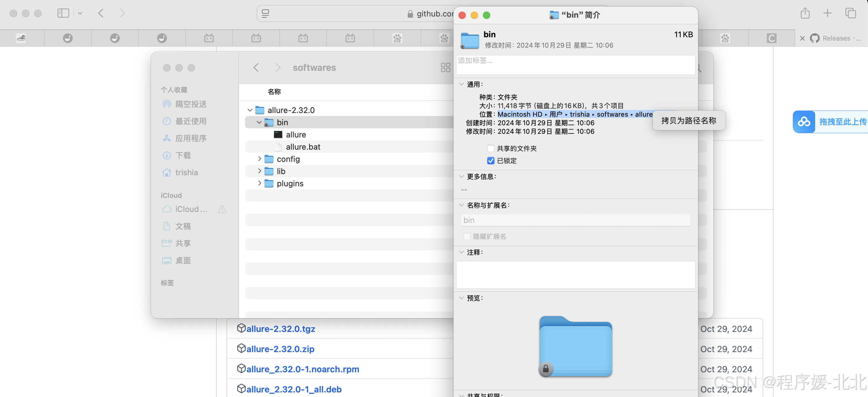Image resolution: width=868 pixels, height=397 pixels.
Task: Expand the lib folder
Action: pyautogui.click(x=259, y=171)
